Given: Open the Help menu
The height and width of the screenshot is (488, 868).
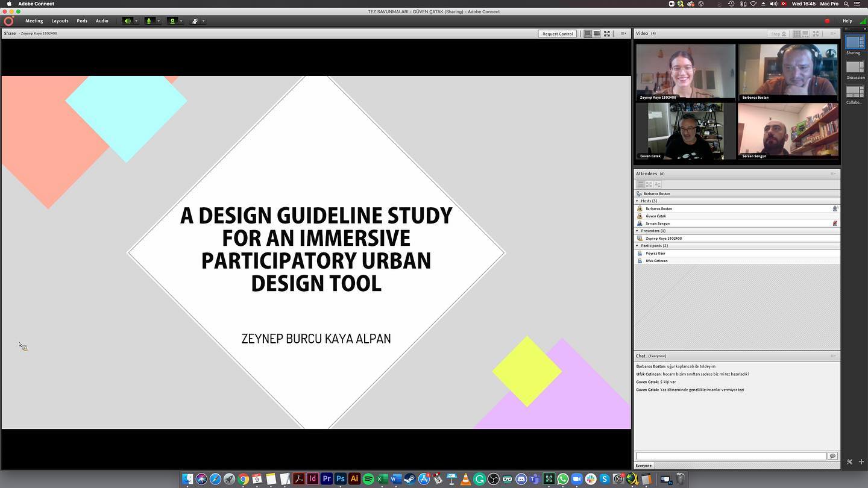Looking at the screenshot, I should (x=848, y=21).
